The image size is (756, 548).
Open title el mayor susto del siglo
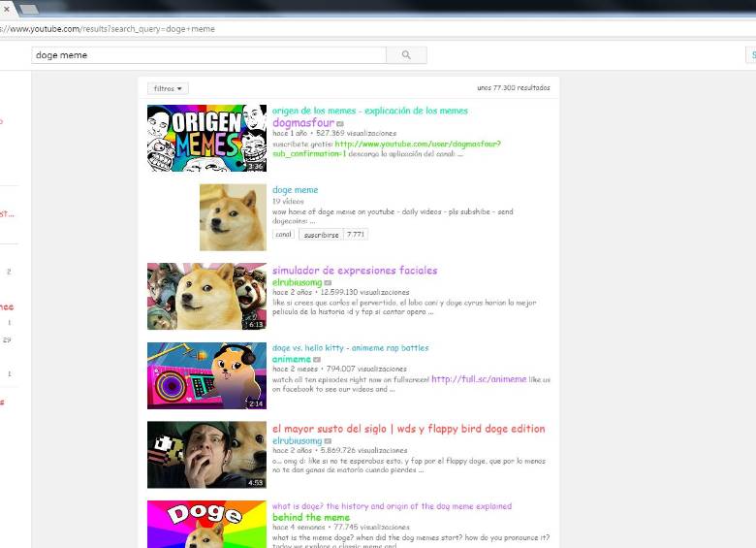(409, 429)
